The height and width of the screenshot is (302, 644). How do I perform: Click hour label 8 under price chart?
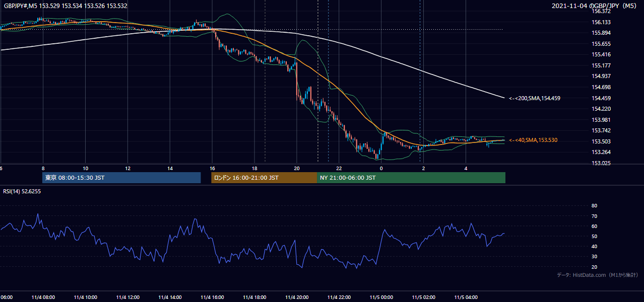43,169
